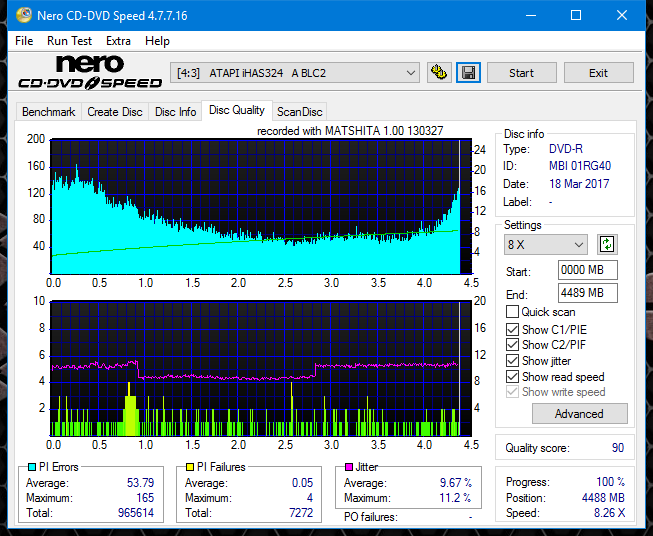
Task: Click the Start button
Action: [x=521, y=73]
